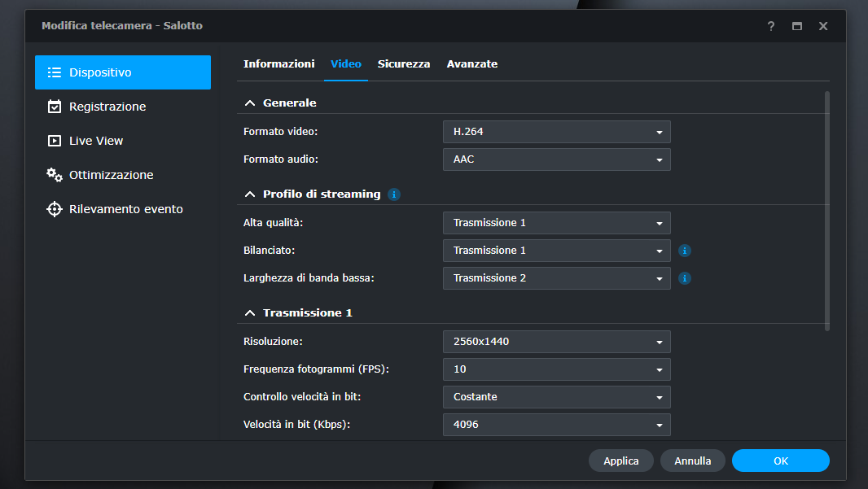
Task: Open the Velocità in bit Kbps dropdown
Action: point(556,425)
